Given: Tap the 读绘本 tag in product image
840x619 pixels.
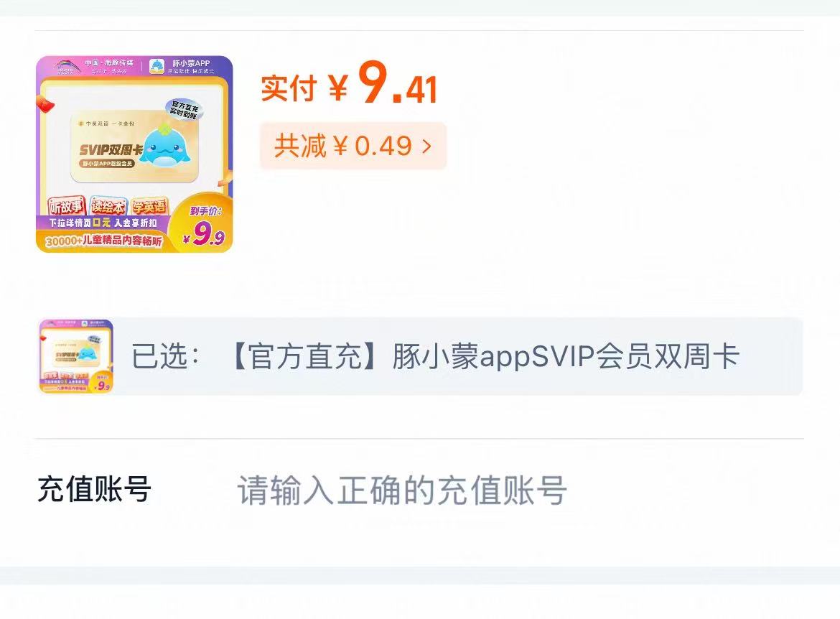Looking at the screenshot, I should tap(108, 206).
